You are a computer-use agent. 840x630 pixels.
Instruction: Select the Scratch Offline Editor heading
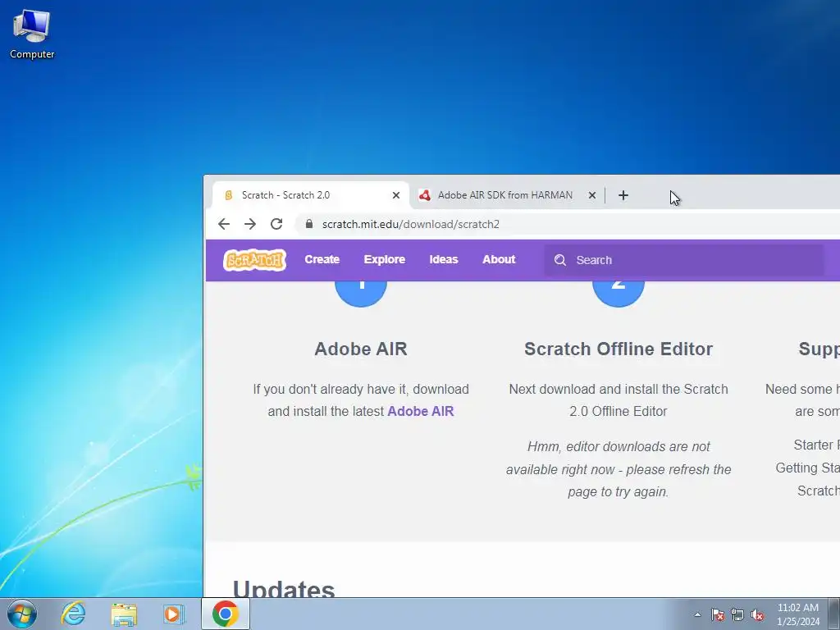point(619,349)
